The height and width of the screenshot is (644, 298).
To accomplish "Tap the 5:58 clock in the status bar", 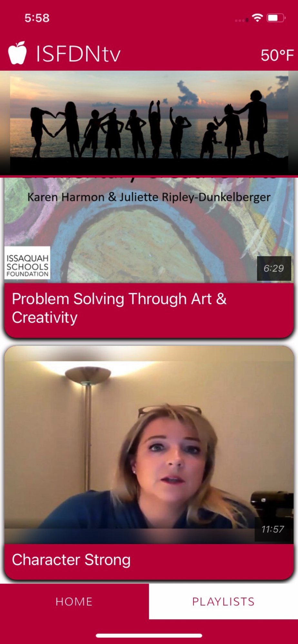I will click(37, 18).
